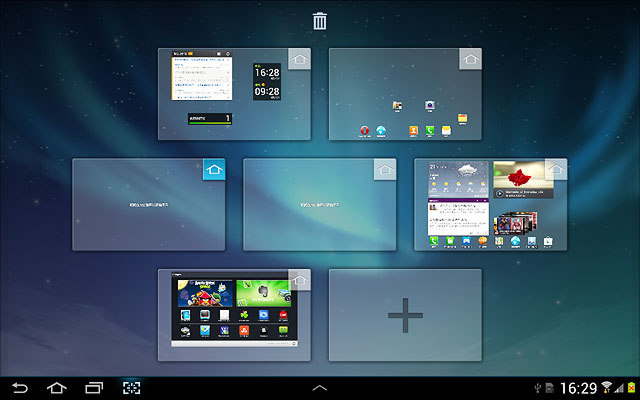Toggle the highlighted blue default home marker

[x=213, y=170]
